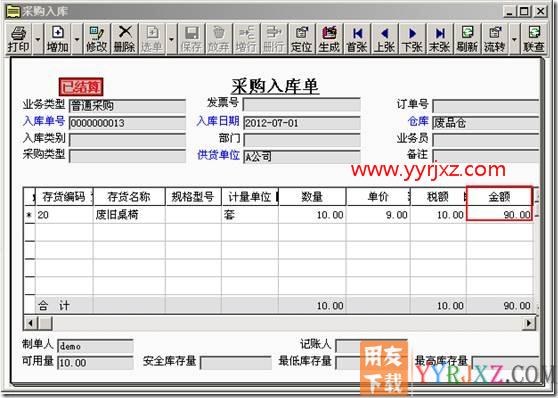This screenshot has height=398, width=558.
Task: Click the 供货单位 field A公司
Action: click(302, 156)
